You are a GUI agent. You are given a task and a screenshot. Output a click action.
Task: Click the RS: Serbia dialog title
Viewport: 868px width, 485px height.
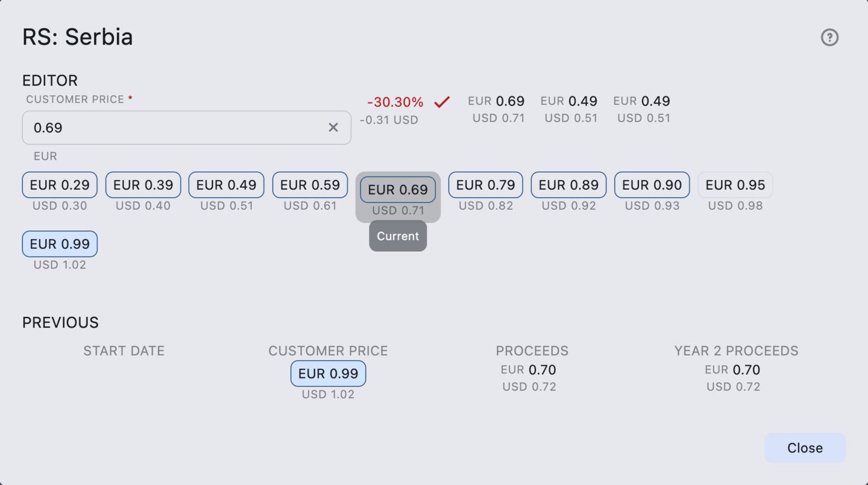click(77, 37)
